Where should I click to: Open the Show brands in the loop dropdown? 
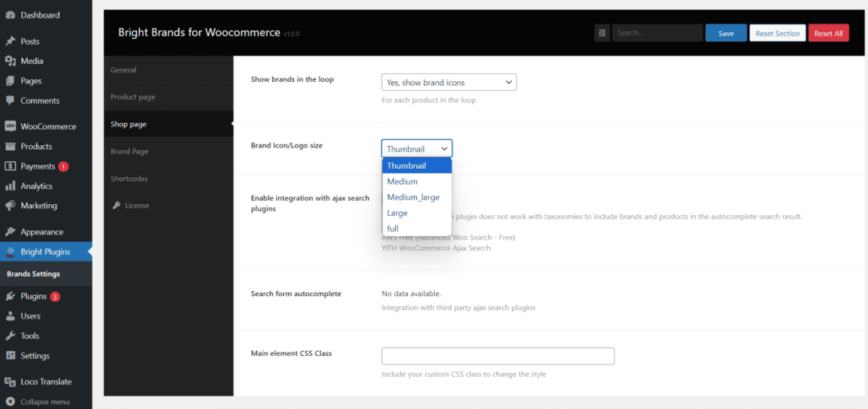(x=448, y=83)
